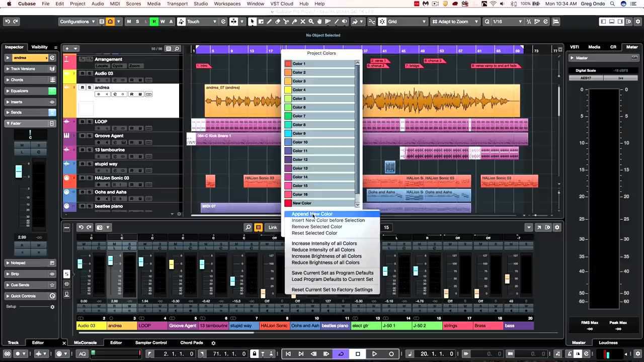
Task: Click the MixConsole undo arrow
Action: click(80, 227)
